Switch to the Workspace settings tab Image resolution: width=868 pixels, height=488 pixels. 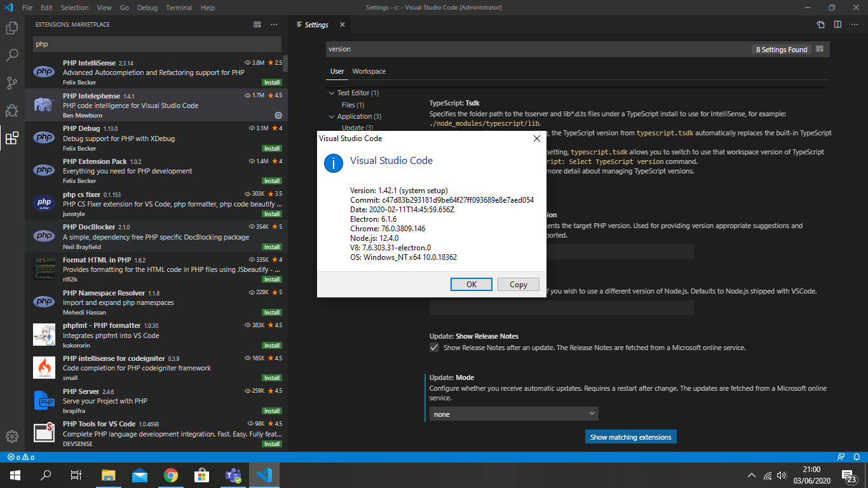click(369, 71)
